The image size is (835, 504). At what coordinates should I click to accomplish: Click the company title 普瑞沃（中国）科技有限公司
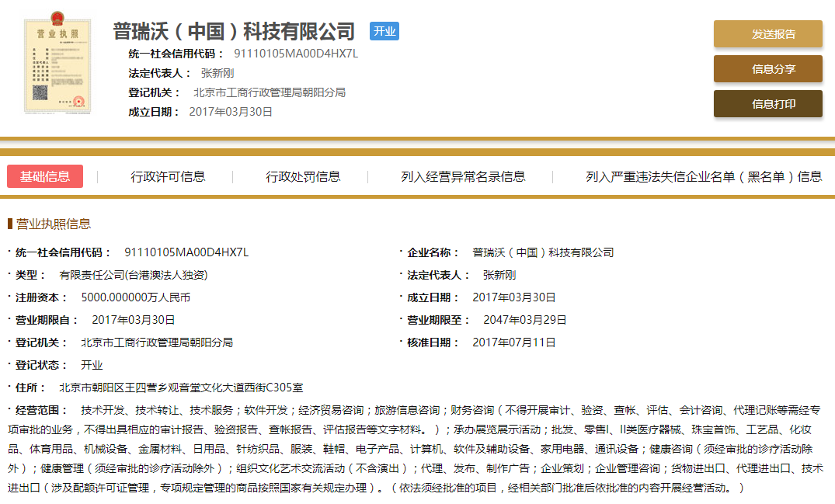234,31
